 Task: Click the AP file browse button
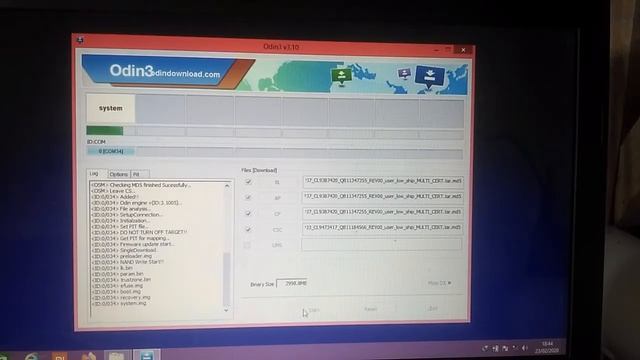(277, 198)
